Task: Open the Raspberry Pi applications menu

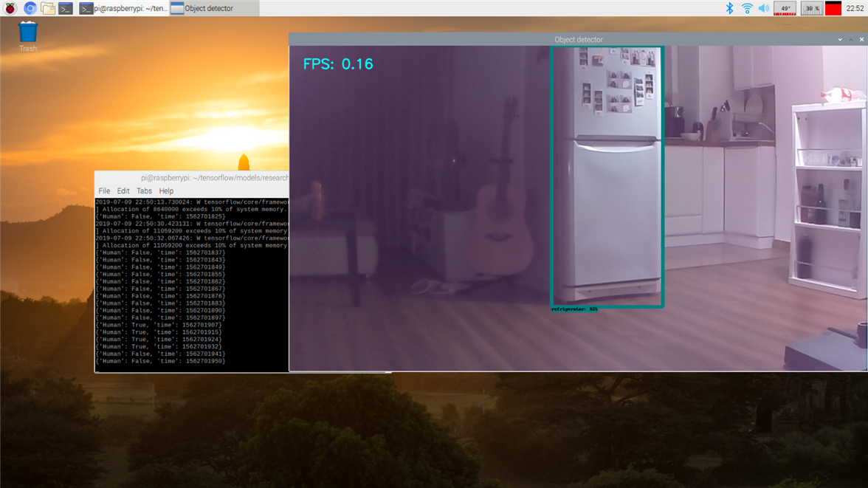Action: [x=10, y=8]
